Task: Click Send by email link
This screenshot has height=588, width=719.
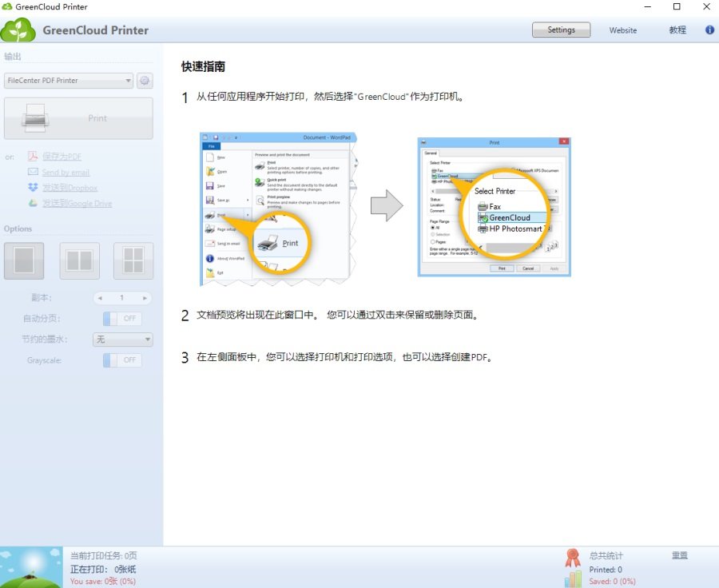Action: point(66,173)
